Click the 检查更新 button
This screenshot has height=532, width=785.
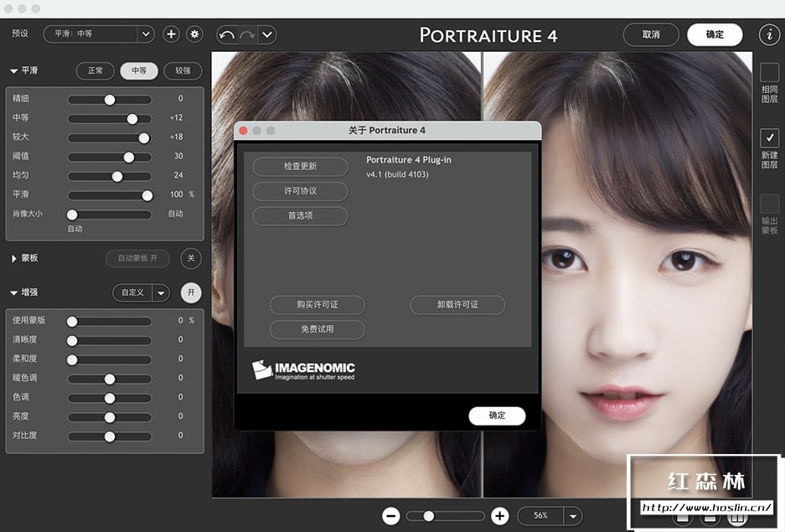pyautogui.click(x=300, y=167)
